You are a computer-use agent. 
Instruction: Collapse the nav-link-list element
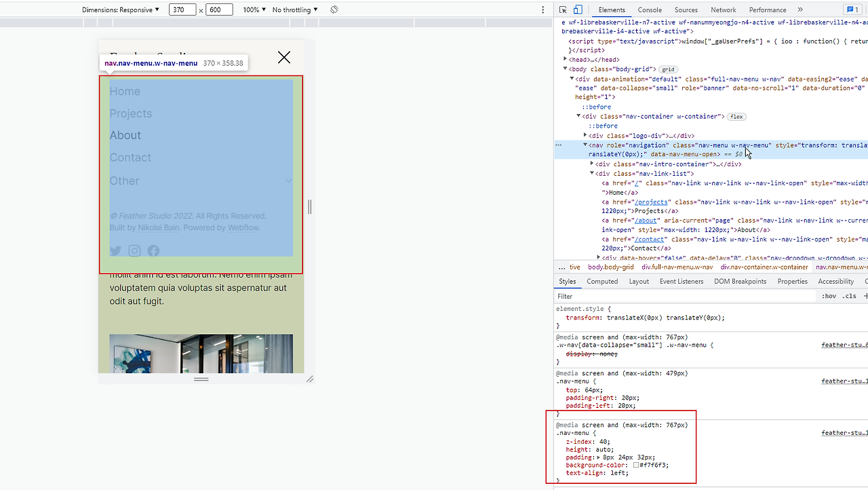[592, 174]
